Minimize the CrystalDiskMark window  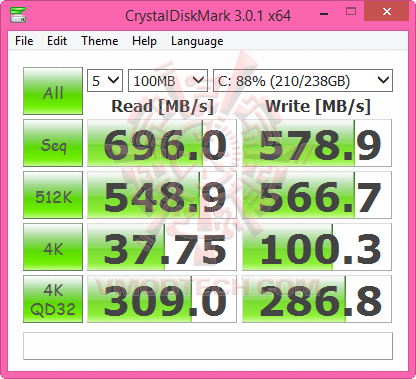324,13
